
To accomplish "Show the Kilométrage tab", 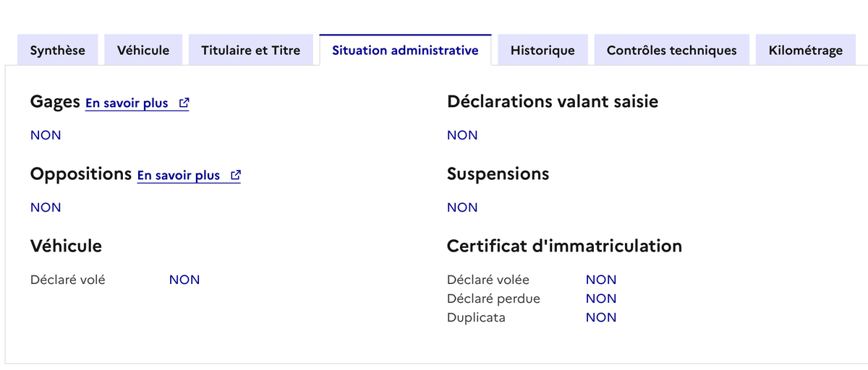I will tap(806, 51).
